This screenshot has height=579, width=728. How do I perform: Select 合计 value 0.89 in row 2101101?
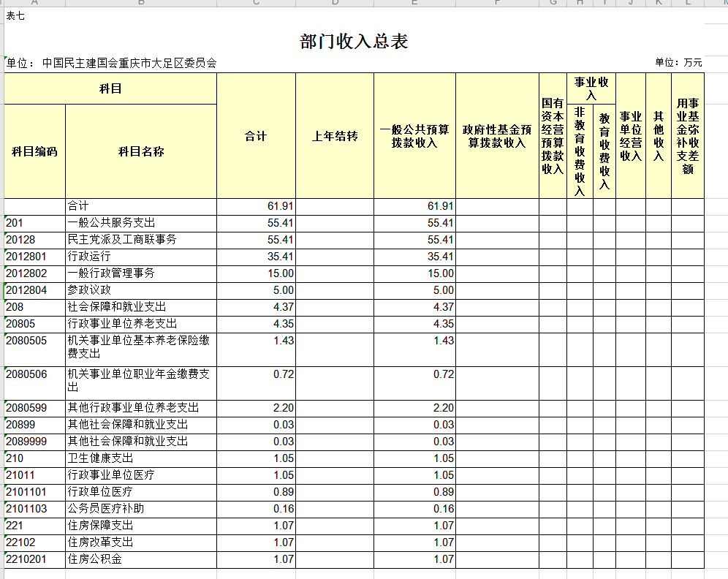pos(257,492)
